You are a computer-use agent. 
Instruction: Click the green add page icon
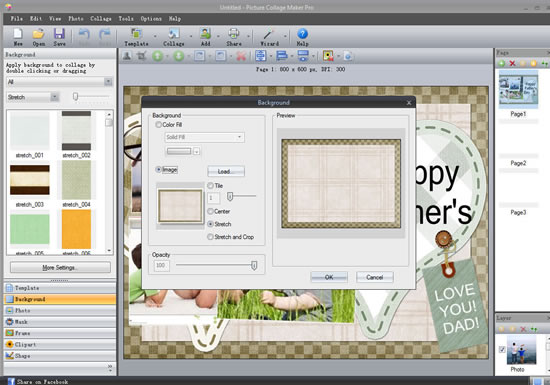point(502,63)
